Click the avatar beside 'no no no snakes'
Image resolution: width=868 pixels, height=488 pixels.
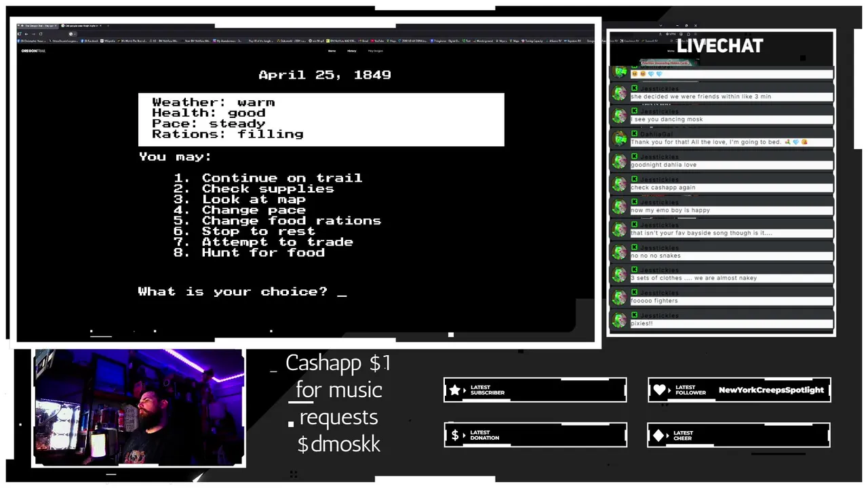[x=619, y=252]
